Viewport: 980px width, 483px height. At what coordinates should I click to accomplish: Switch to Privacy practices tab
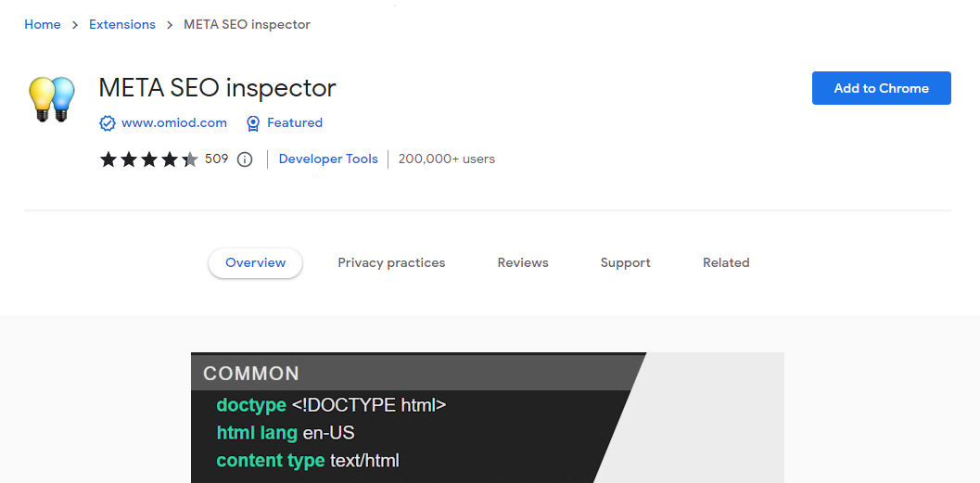(x=391, y=263)
